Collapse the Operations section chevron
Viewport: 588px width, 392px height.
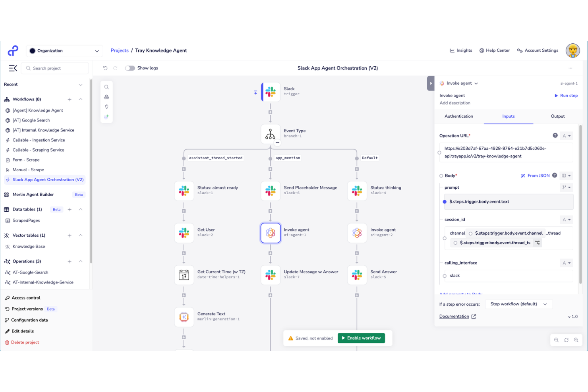point(81,261)
